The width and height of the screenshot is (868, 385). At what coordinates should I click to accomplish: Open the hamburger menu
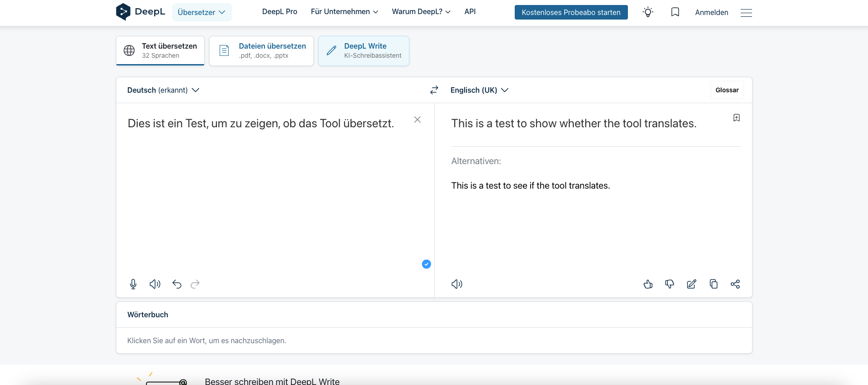click(x=746, y=13)
